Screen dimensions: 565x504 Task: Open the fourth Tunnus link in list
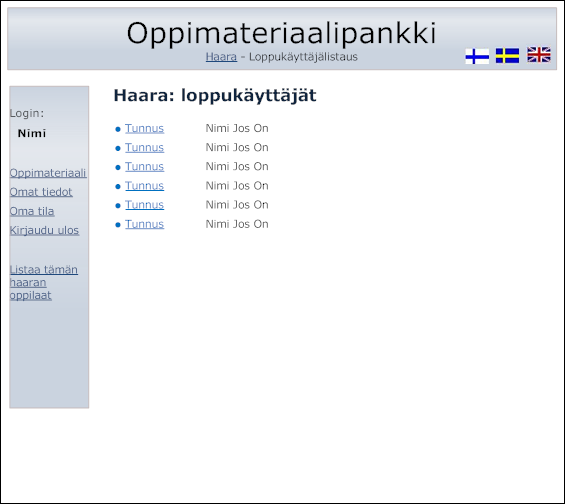click(144, 186)
